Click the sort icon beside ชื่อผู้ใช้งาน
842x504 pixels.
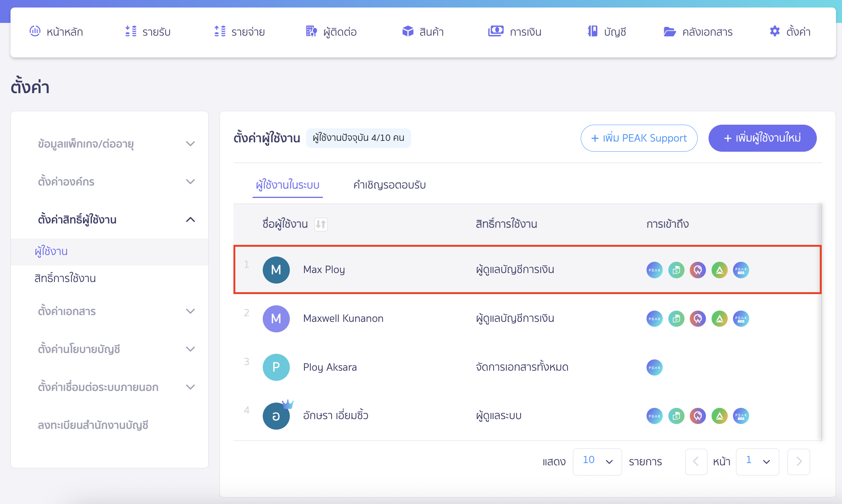(x=321, y=224)
